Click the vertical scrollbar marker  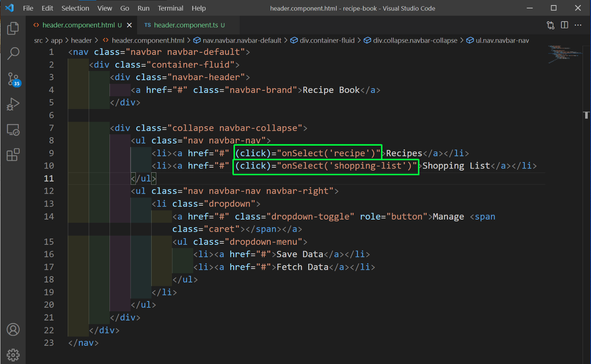[x=587, y=115]
